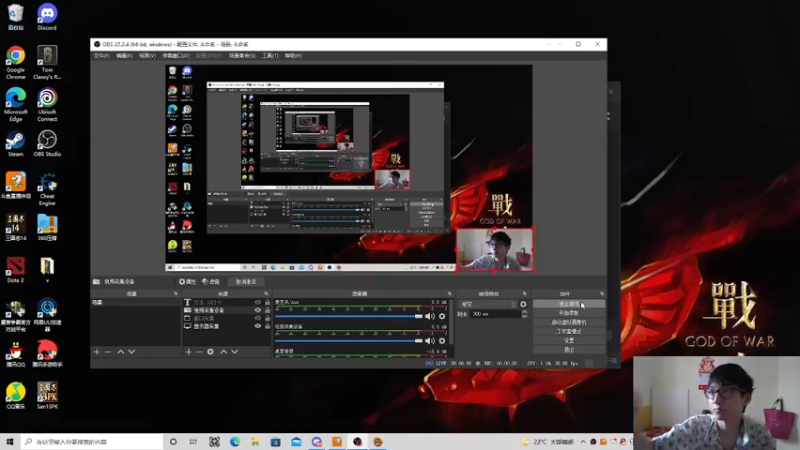Toggle lock on 显示器采集 source
The image size is (800, 450).
tap(267, 326)
